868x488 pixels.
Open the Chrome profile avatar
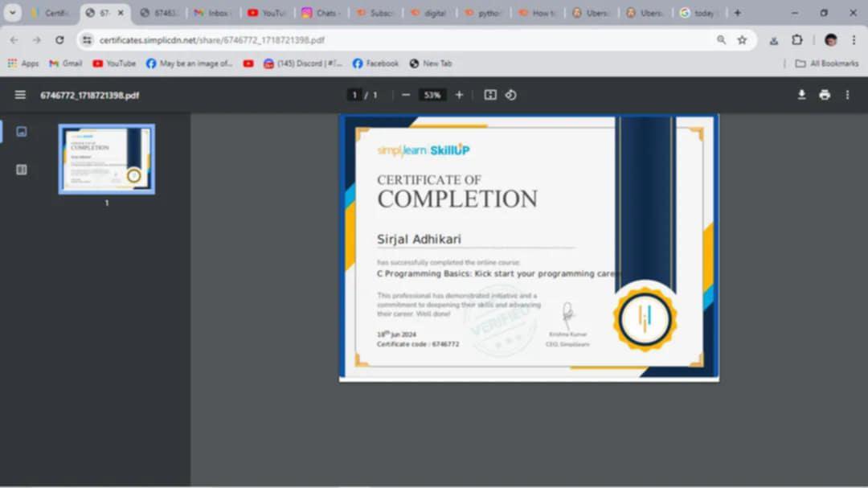click(x=830, y=40)
